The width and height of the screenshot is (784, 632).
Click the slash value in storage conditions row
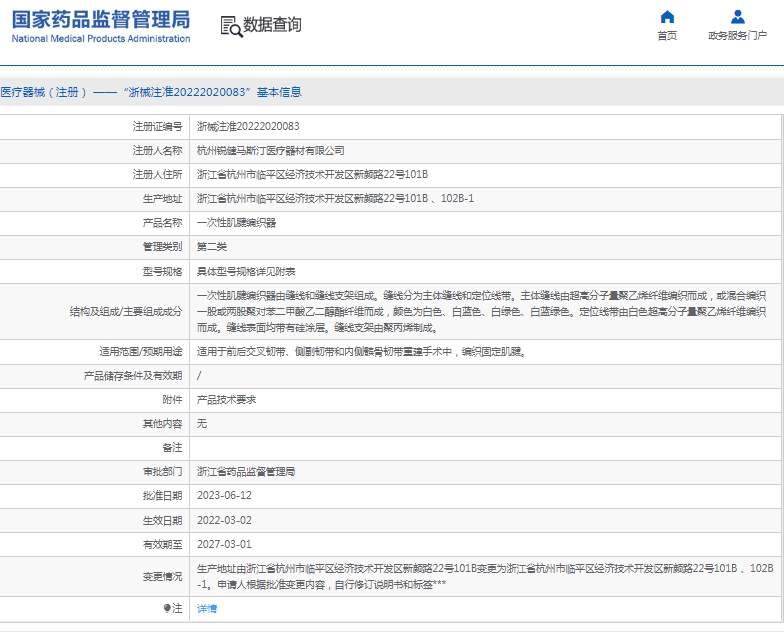(x=199, y=376)
